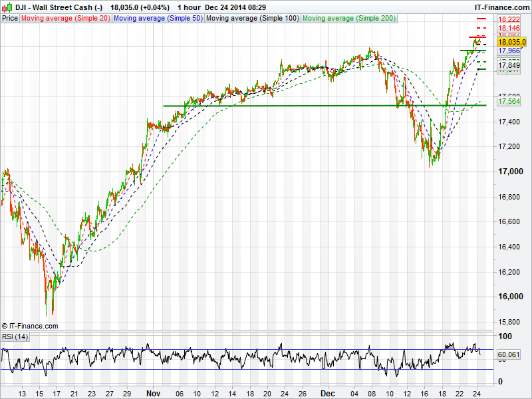
Task: Open Moving average (Simple 50) settings
Action: click(158, 19)
